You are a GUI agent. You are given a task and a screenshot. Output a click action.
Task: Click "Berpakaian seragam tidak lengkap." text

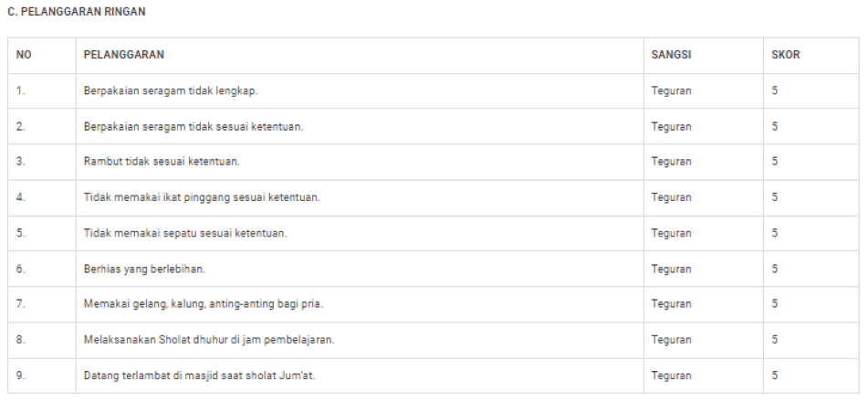coord(171,91)
